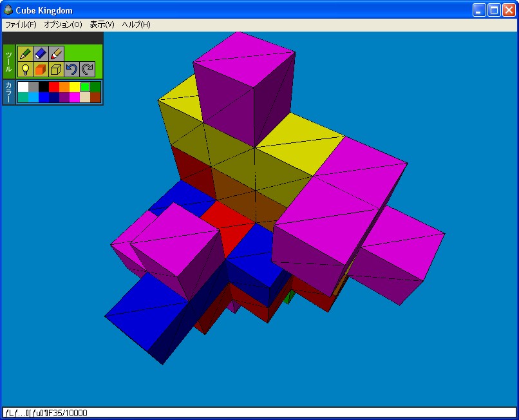519x420 pixels.
Task: Click the blue undo arrow
Action: (x=71, y=70)
